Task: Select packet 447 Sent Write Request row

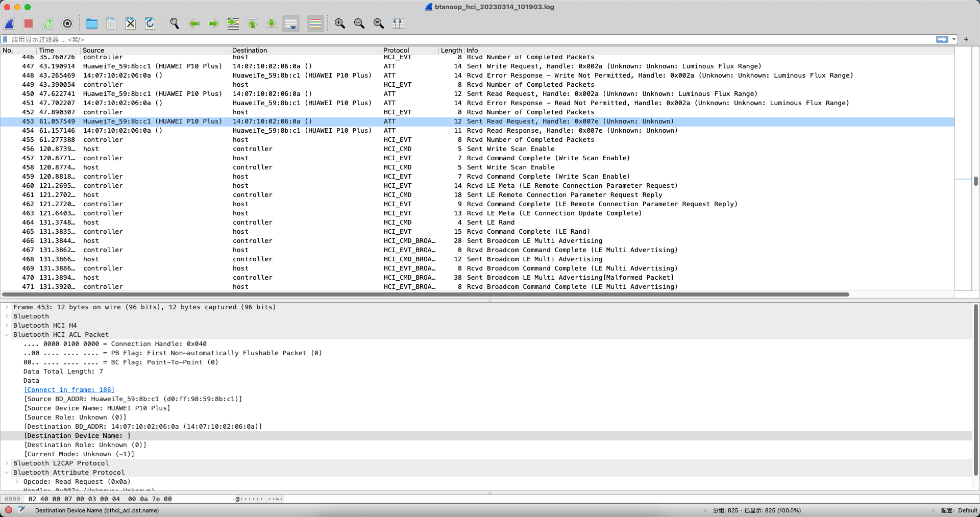Action: 477,66
